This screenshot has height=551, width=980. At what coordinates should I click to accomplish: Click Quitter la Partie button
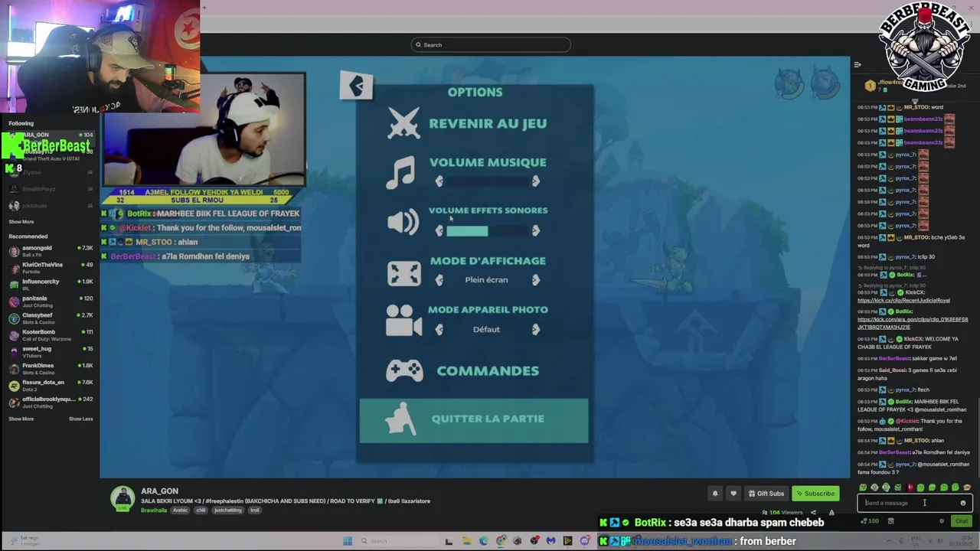click(474, 420)
